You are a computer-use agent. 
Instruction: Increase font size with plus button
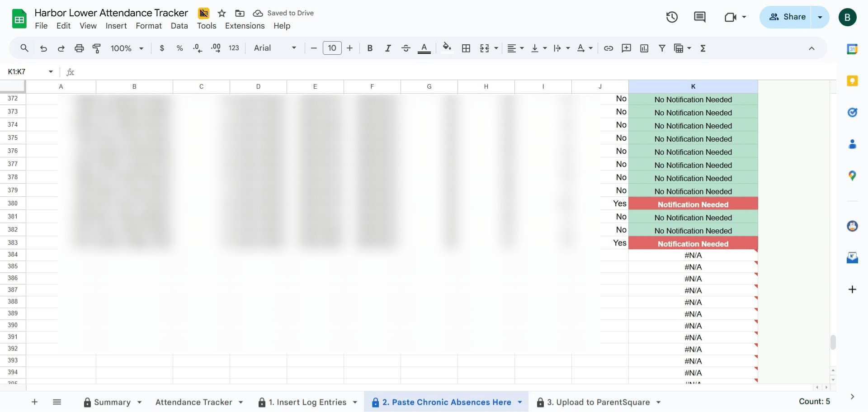coord(349,48)
